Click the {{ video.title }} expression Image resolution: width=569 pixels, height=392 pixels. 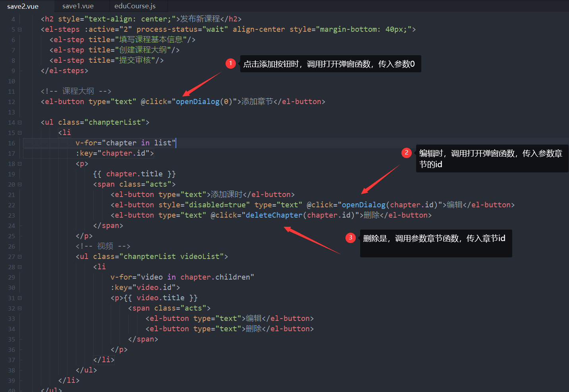160,298
